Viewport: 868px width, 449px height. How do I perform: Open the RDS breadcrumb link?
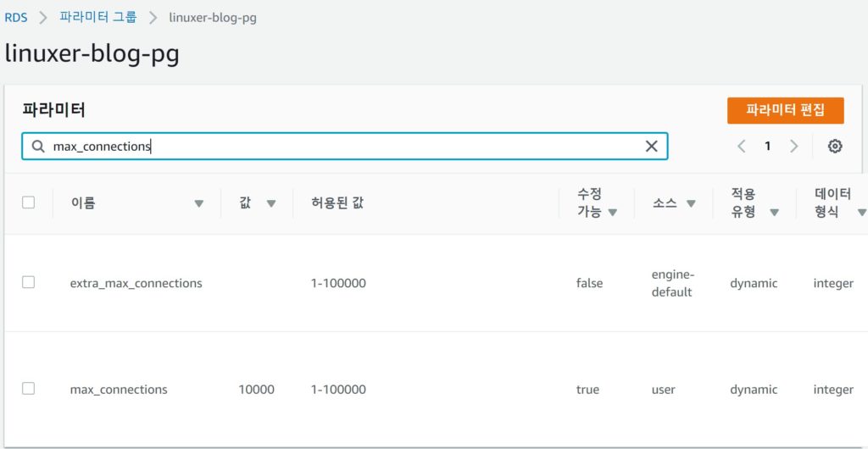[x=16, y=17]
